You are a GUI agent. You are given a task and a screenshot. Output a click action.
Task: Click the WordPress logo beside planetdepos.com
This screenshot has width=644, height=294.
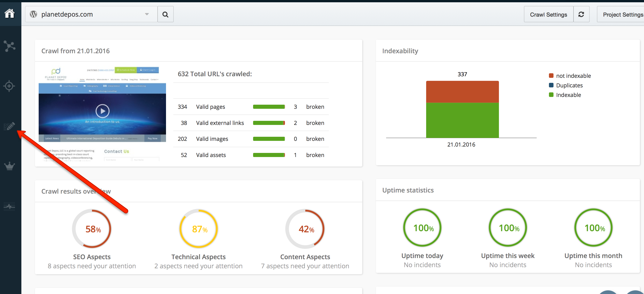(33, 14)
